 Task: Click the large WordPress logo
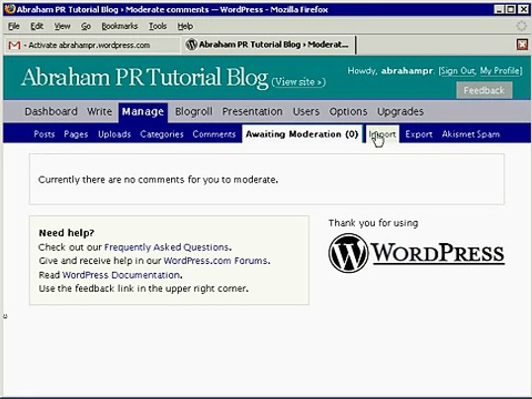coord(416,253)
